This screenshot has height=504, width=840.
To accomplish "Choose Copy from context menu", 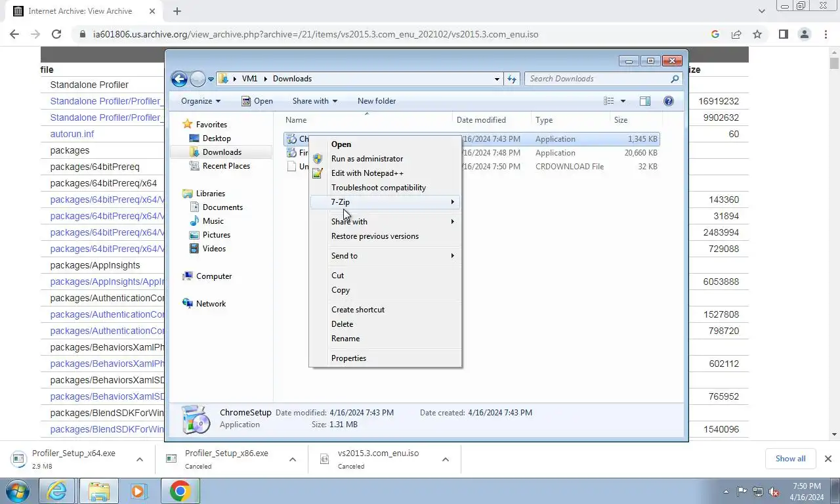I will tap(385, 290).
